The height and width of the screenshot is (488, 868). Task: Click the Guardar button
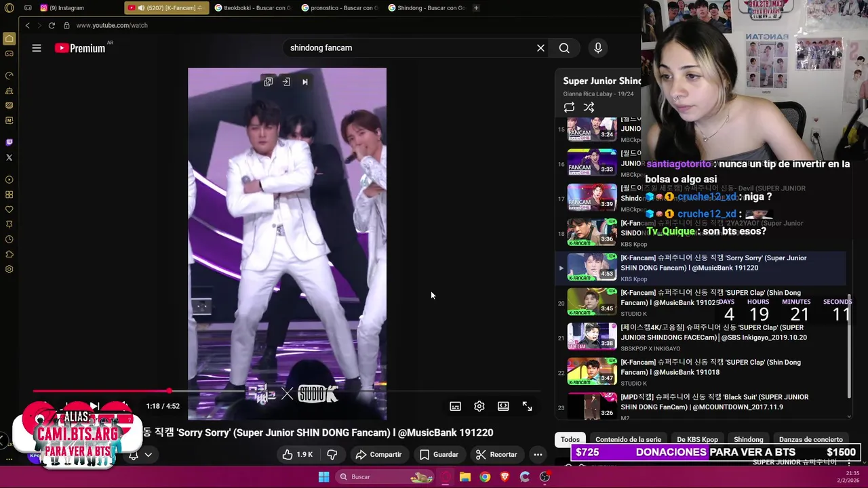(x=439, y=454)
